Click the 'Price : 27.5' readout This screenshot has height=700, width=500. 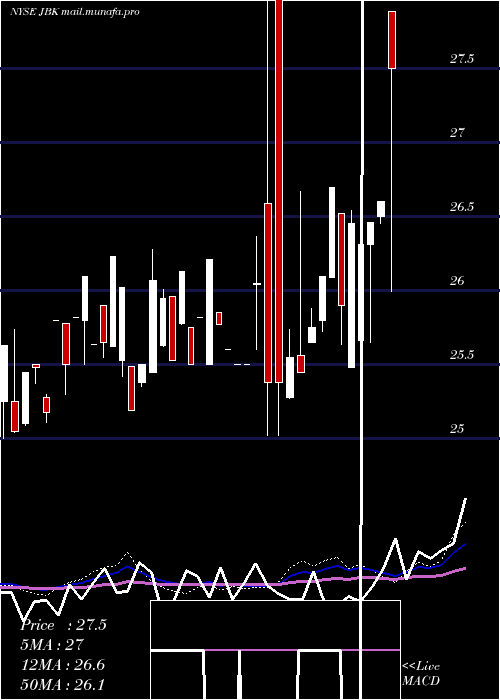[x=64, y=625]
